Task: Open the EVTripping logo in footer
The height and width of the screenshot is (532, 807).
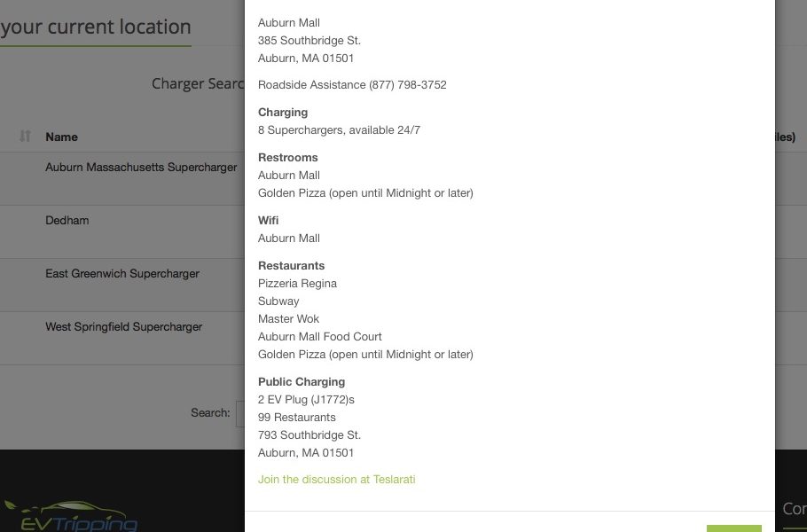Action: pos(71,516)
